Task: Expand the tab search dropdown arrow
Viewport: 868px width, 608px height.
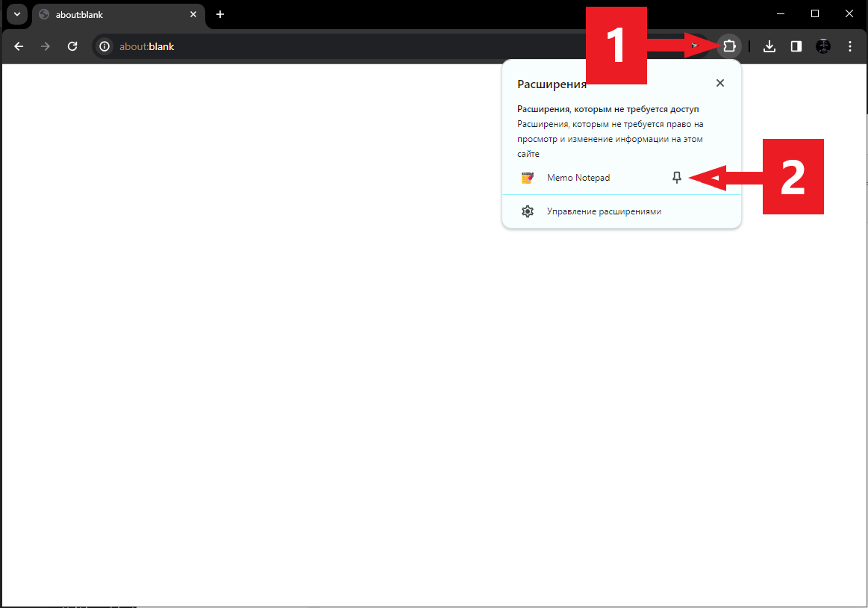Action: click(17, 14)
